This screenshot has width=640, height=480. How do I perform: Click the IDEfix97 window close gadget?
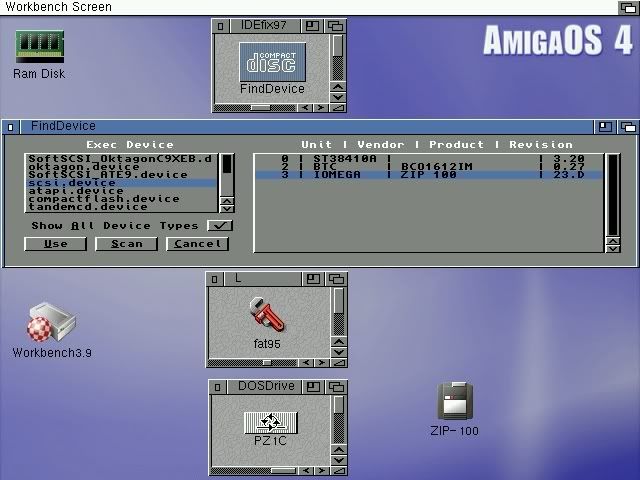coord(220,26)
